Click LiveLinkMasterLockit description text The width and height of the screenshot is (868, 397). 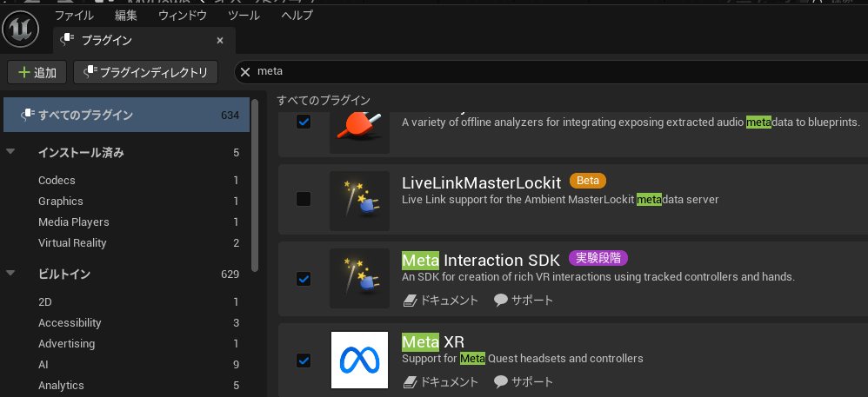click(x=560, y=200)
